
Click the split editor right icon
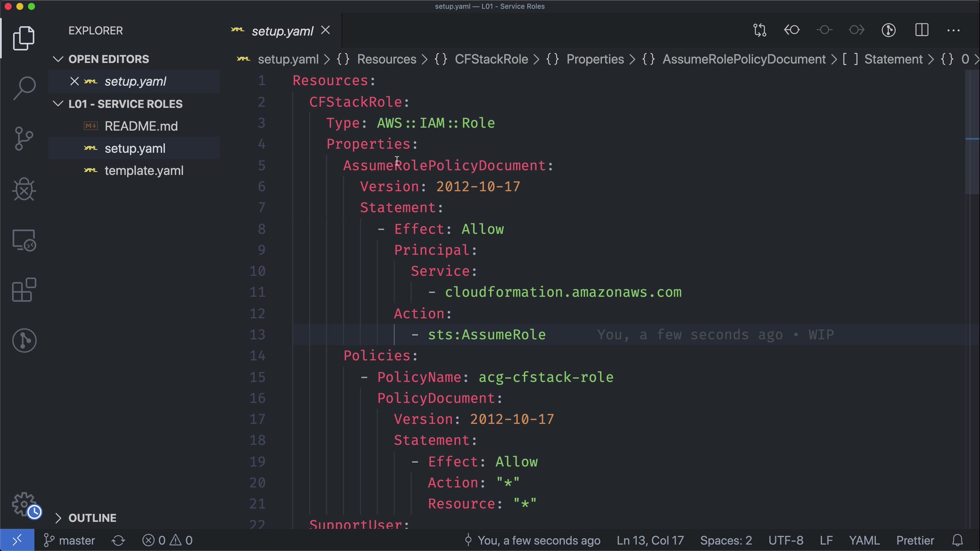coord(922,30)
